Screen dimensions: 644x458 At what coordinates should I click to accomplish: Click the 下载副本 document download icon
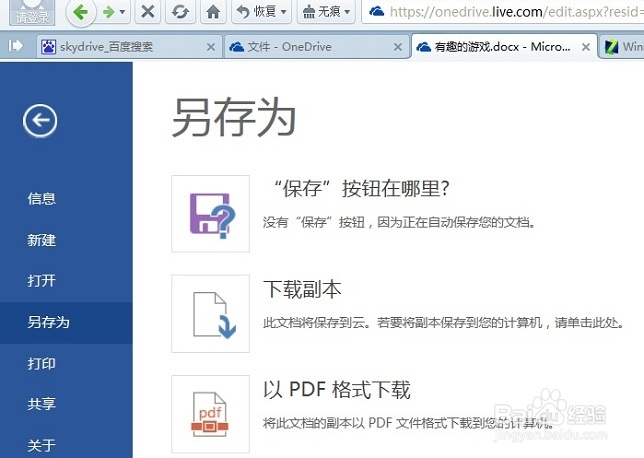(x=211, y=314)
